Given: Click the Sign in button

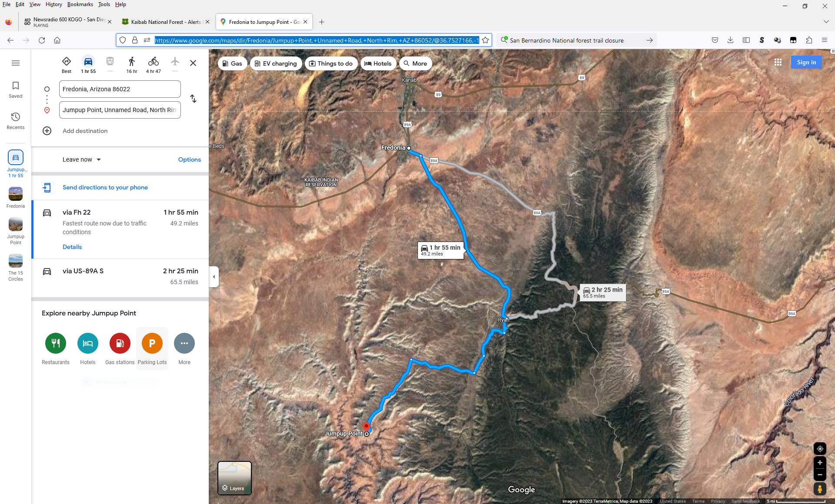Looking at the screenshot, I should coord(806,63).
